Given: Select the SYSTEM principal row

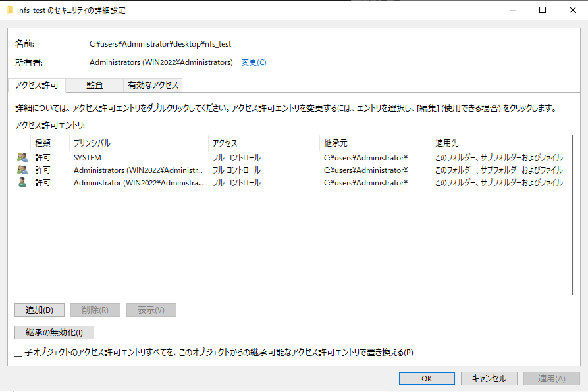Looking at the screenshot, I should coord(88,158).
